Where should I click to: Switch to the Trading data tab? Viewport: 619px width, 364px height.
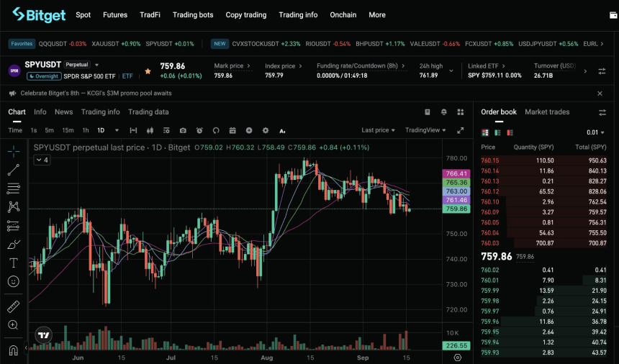[148, 112]
